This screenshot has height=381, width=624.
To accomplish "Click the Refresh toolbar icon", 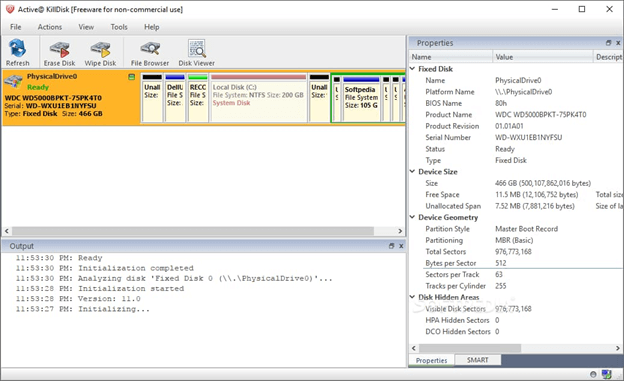I will pyautogui.click(x=18, y=53).
